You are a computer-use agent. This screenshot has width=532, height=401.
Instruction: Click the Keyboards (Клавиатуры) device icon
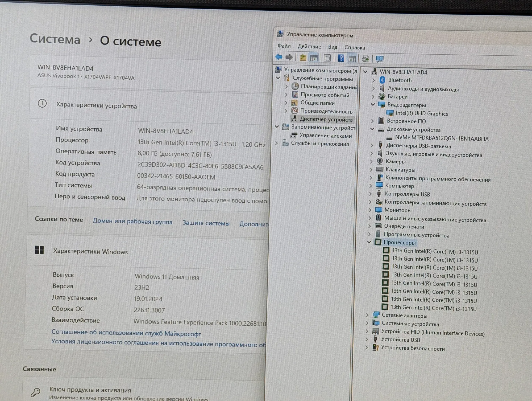tap(380, 169)
